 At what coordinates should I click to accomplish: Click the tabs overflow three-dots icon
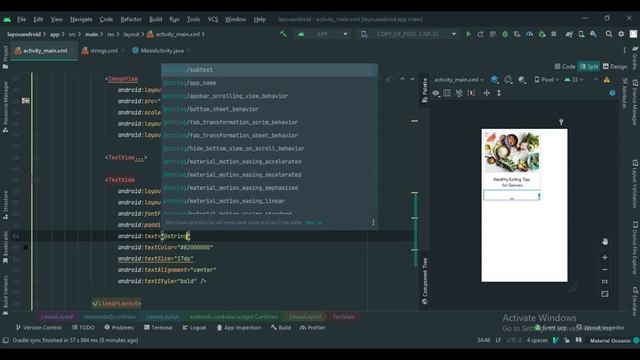(624, 50)
